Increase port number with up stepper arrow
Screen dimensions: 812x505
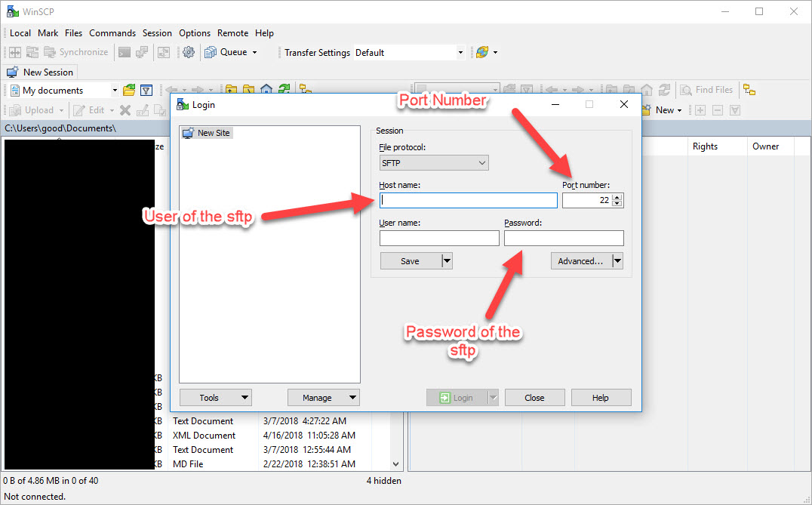(617, 197)
